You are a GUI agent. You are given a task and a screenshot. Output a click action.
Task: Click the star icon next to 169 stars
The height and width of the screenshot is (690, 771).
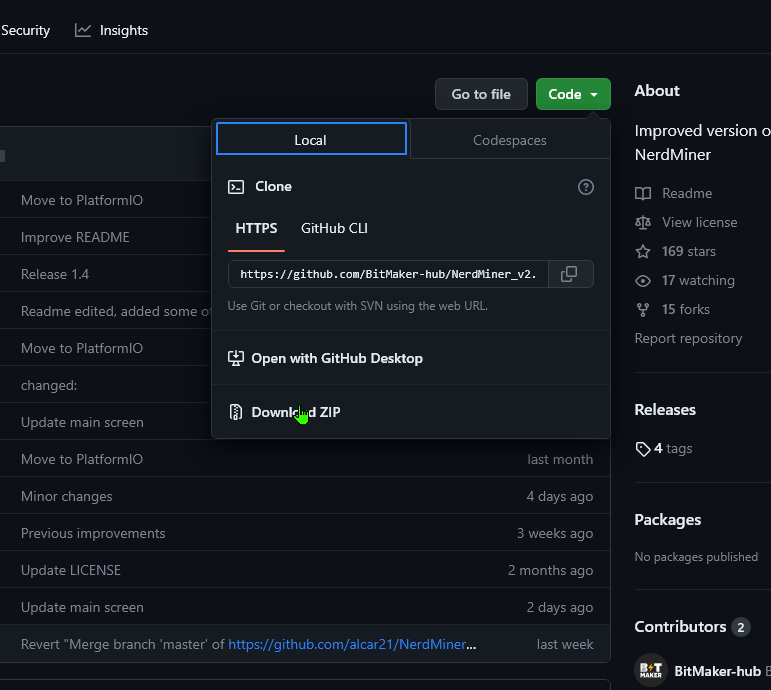point(643,251)
